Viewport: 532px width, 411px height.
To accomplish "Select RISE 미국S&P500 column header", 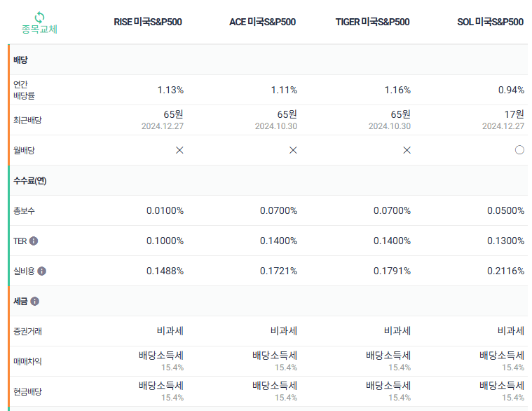I will (x=148, y=22).
